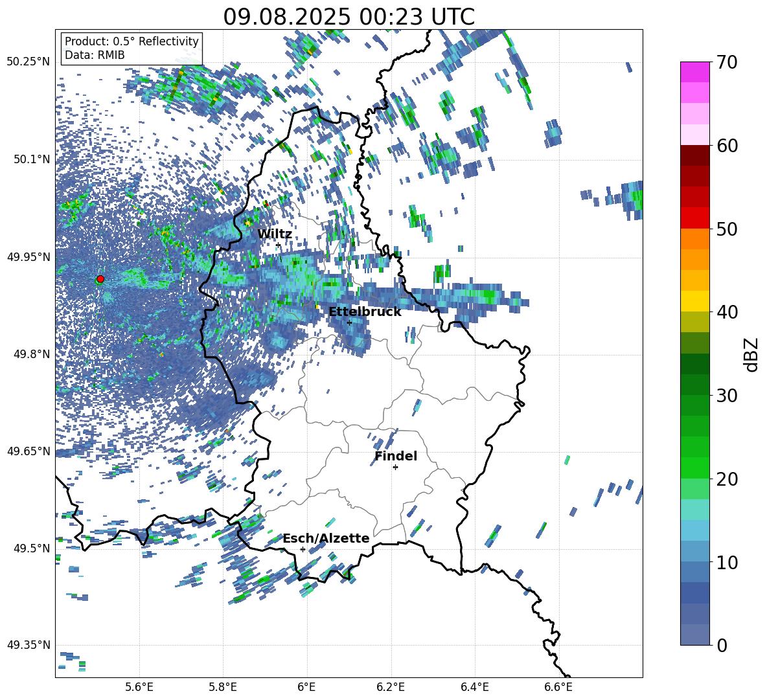Click the 49.5°N latitude label
This screenshot has height=700, width=767.
tap(32, 548)
